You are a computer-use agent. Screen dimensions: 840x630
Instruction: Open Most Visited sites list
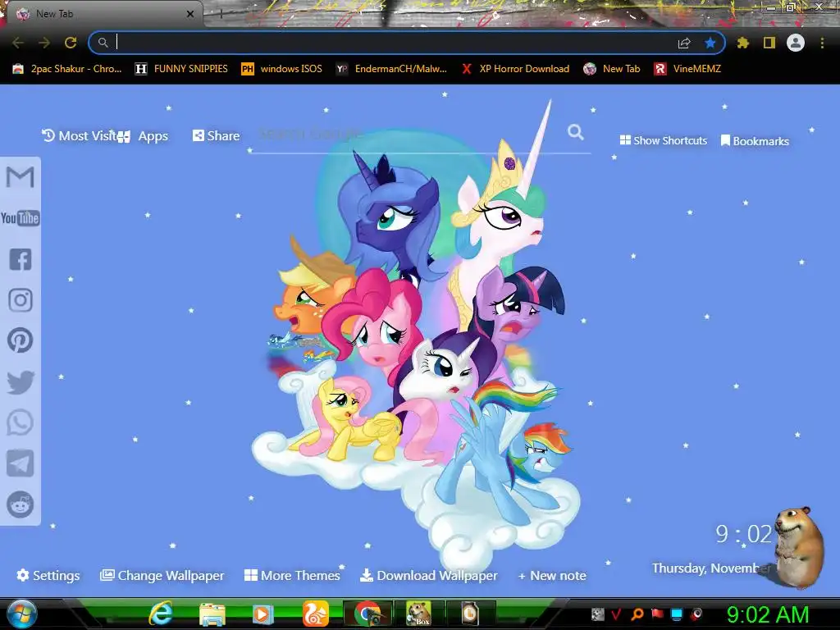pyautogui.click(x=80, y=136)
